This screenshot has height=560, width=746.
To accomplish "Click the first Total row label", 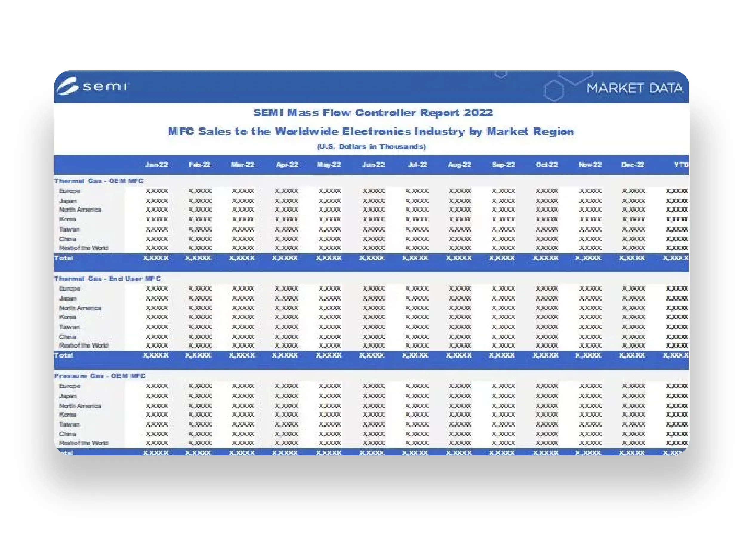I will (x=64, y=258).
